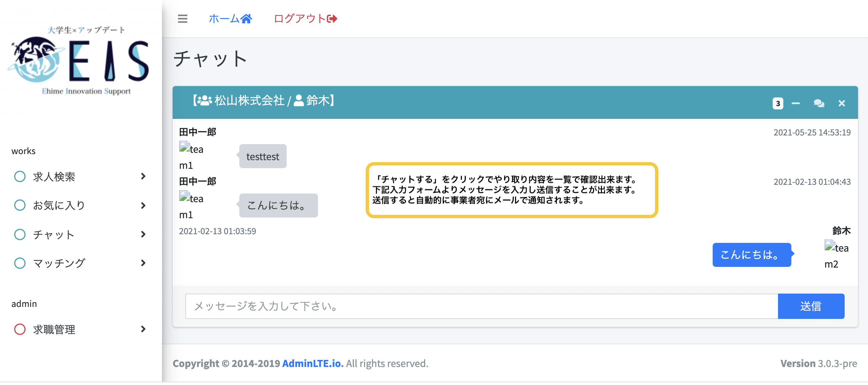Select the チャット radio button

point(20,234)
